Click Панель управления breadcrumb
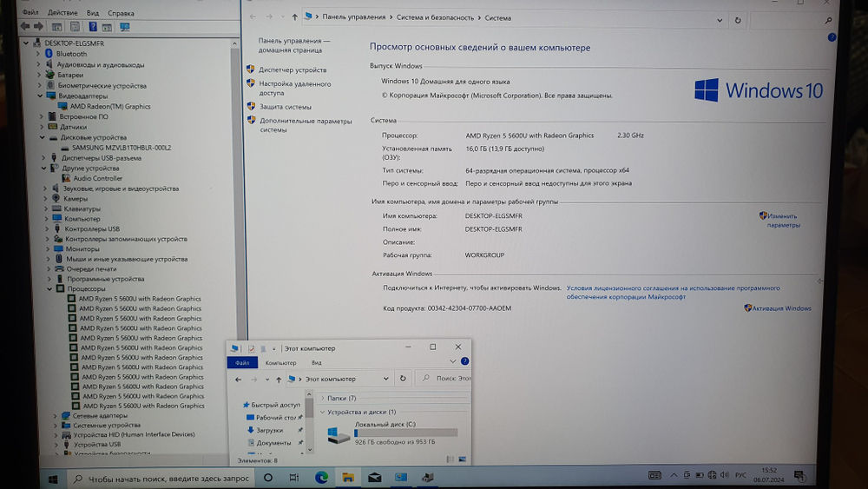Image resolution: width=868 pixels, height=489 pixels. tap(354, 17)
